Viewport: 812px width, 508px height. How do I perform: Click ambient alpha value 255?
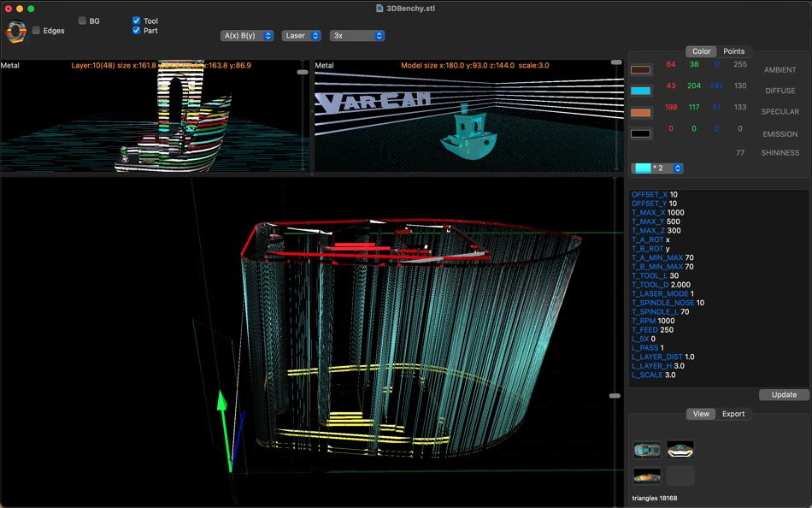click(x=740, y=64)
